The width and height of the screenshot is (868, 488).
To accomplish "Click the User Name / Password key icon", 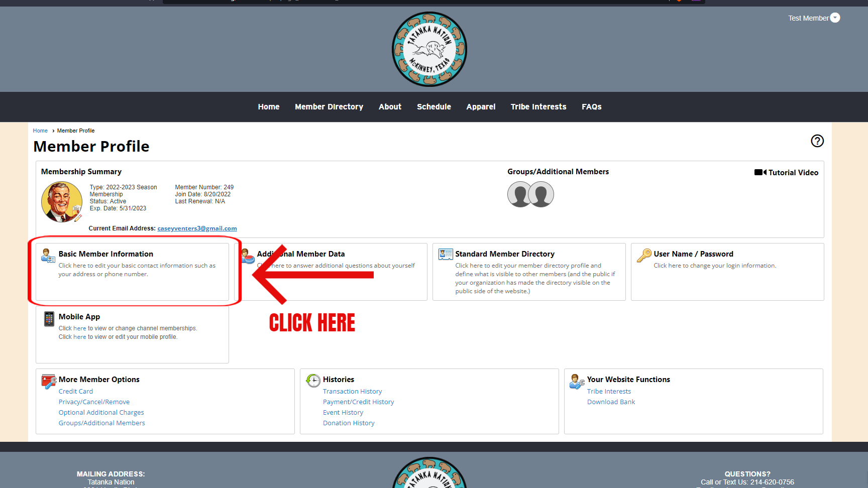I will click(644, 255).
